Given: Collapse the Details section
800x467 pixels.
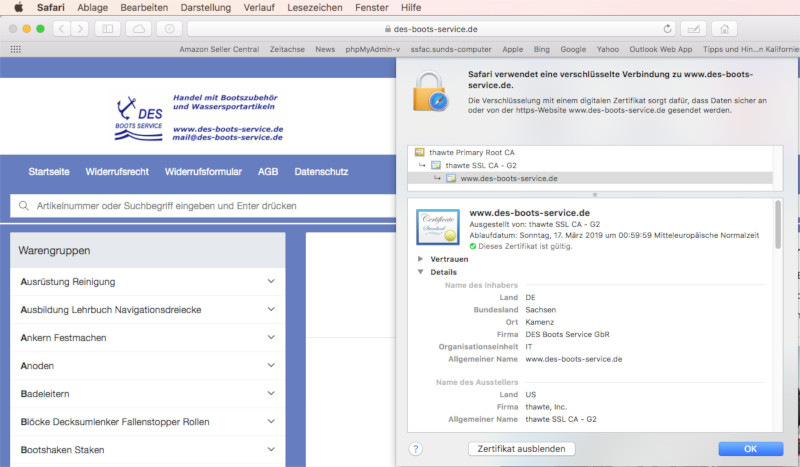Looking at the screenshot, I should click(420, 272).
